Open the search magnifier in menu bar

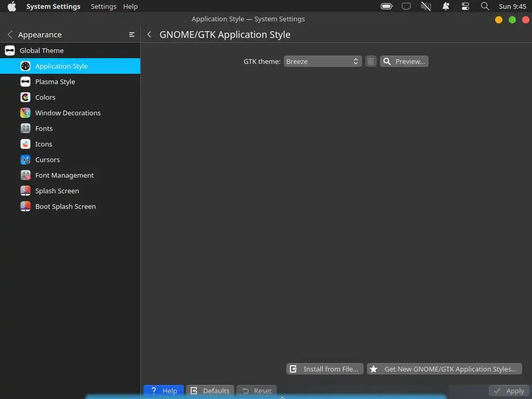tap(485, 6)
